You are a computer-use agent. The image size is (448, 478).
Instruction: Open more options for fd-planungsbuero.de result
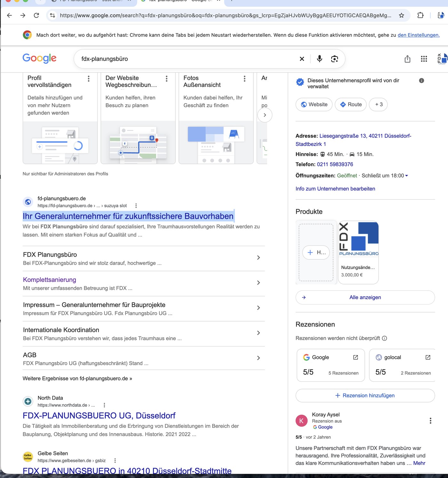click(x=136, y=206)
